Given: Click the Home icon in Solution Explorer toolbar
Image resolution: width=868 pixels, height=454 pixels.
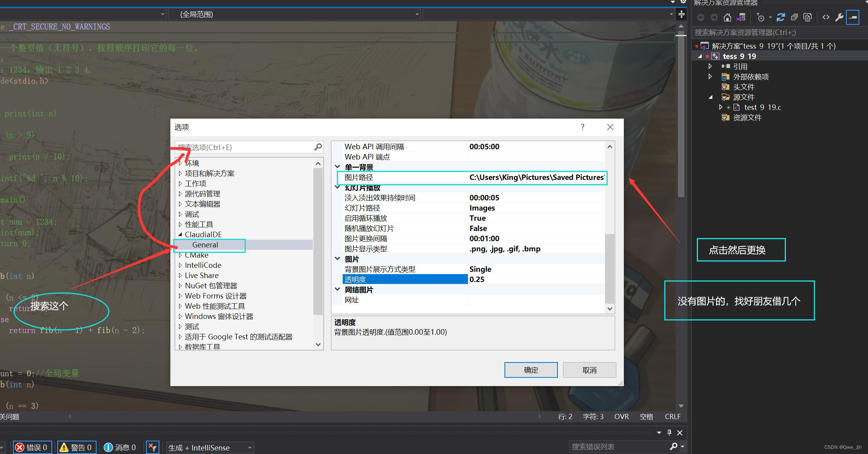Looking at the screenshot, I should click(x=727, y=17).
